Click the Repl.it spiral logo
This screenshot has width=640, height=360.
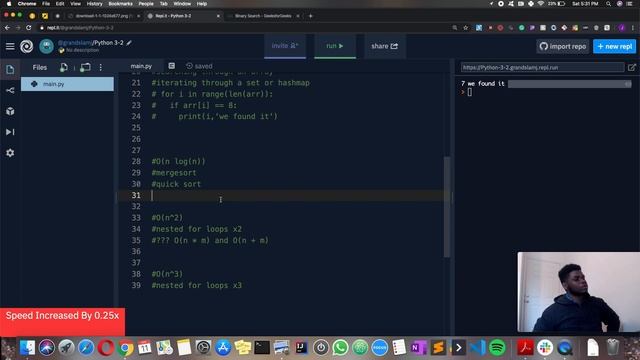[x=27, y=46]
